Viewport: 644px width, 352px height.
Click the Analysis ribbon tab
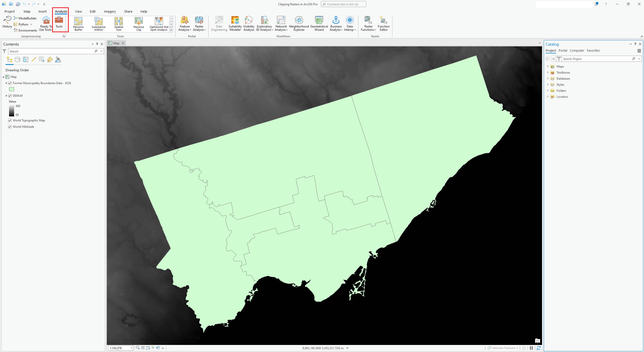coord(60,11)
